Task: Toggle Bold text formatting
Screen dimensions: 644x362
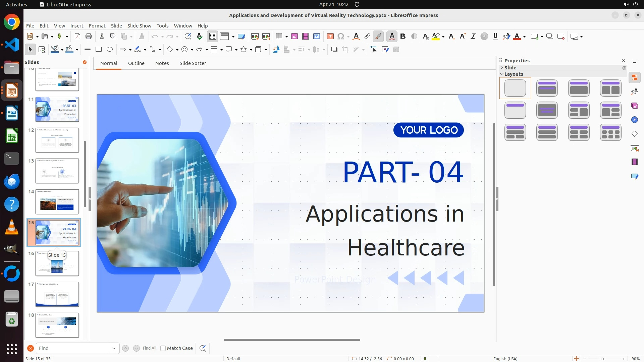Action: (403, 37)
